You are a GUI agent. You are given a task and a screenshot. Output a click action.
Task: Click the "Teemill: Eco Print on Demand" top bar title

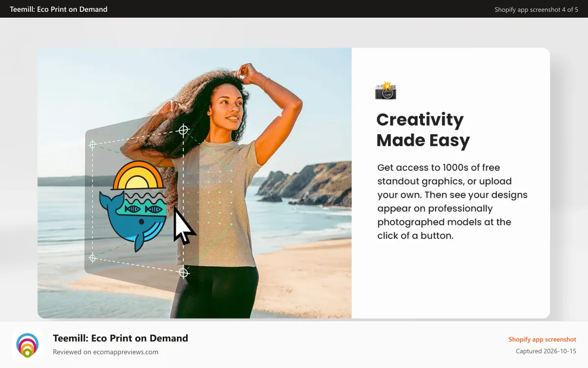tap(59, 9)
